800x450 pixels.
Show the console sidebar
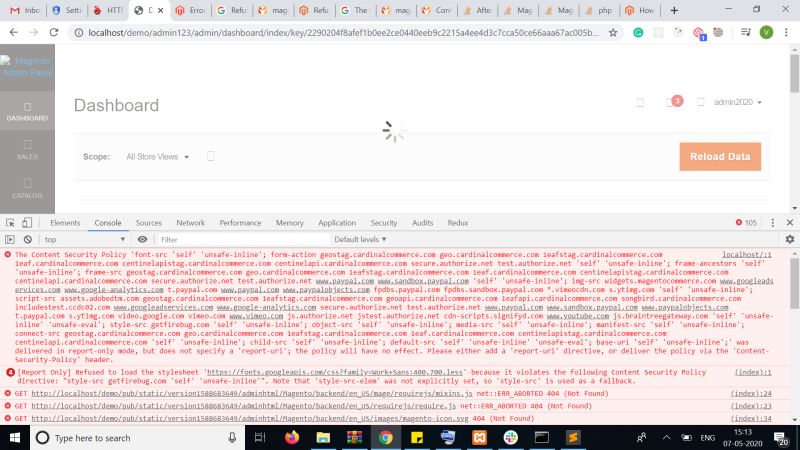coord(10,239)
